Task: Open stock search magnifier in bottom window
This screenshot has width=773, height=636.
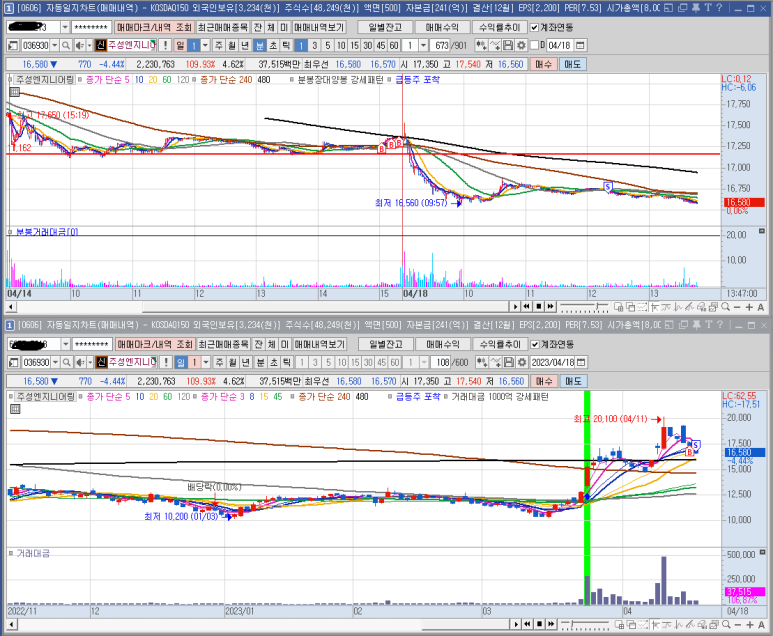Action: click(67, 362)
